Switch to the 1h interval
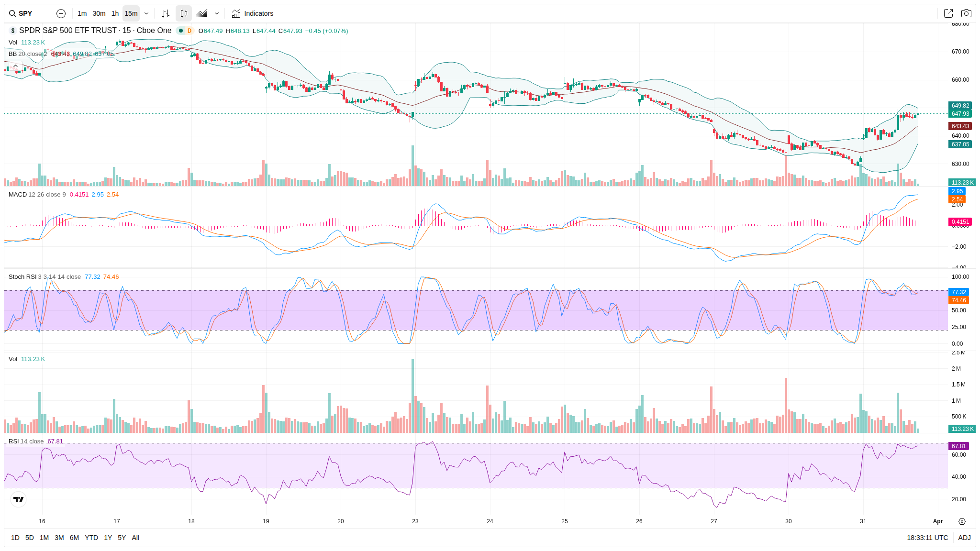This screenshot has width=980, height=551. [115, 13]
